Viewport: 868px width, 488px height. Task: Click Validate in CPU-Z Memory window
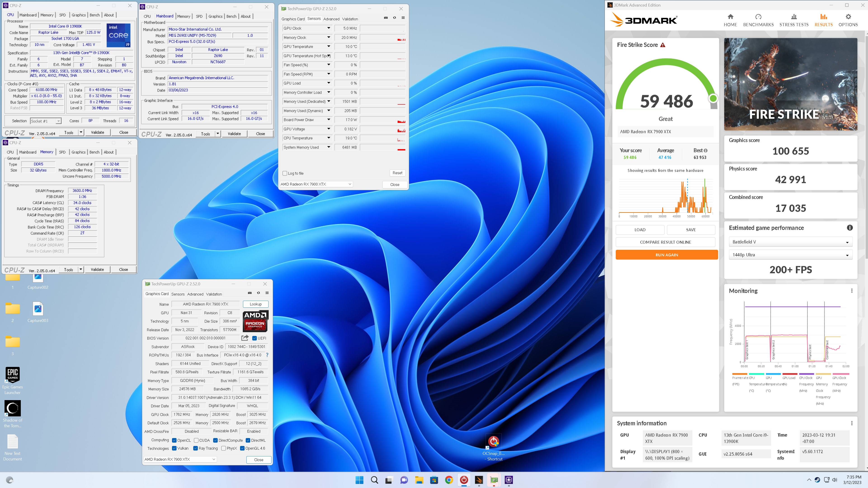pyautogui.click(x=97, y=270)
